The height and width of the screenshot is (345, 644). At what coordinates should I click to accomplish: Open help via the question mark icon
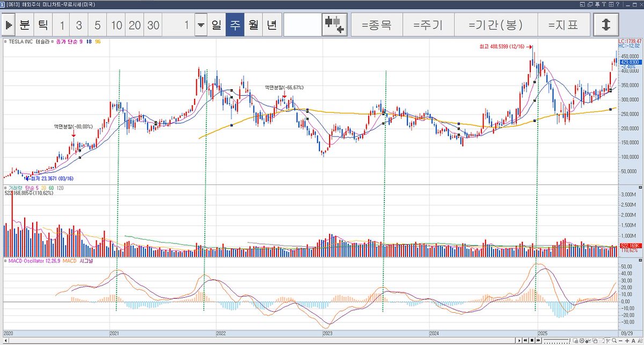(618, 4)
